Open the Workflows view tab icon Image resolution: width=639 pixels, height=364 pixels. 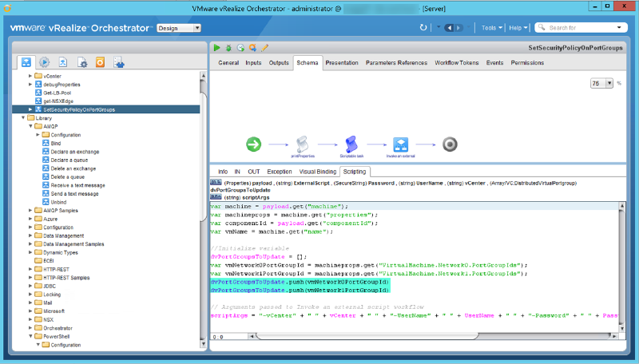tap(26, 62)
